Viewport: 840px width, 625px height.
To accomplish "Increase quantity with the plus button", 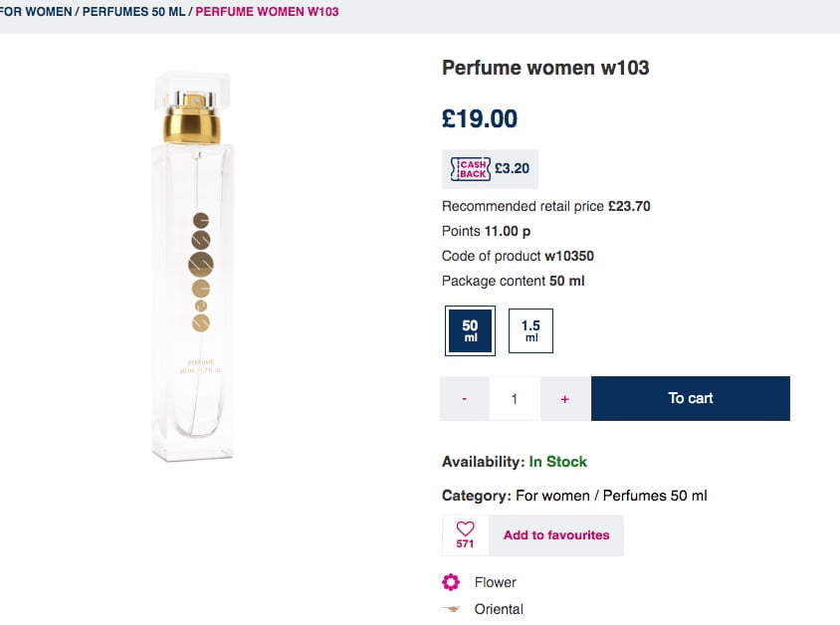I will click(x=565, y=398).
